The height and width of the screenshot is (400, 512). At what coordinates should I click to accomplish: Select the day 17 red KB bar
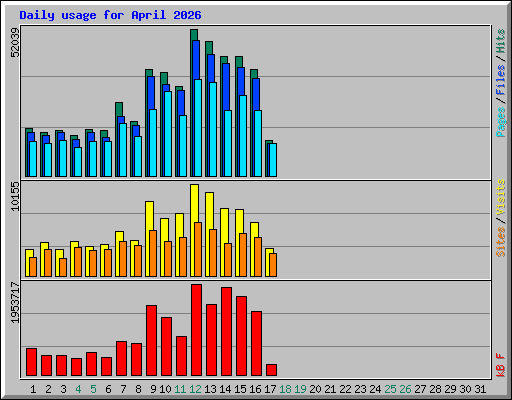[271, 370]
